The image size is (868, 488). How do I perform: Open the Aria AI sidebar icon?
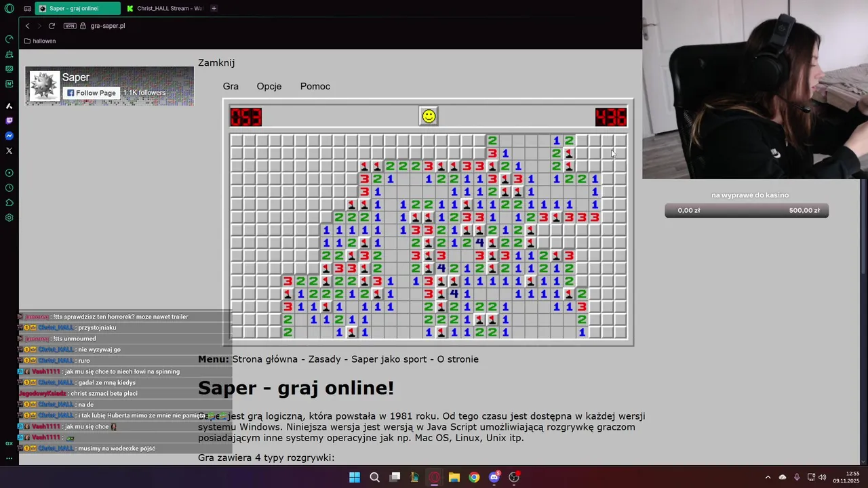[x=9, y=106]
